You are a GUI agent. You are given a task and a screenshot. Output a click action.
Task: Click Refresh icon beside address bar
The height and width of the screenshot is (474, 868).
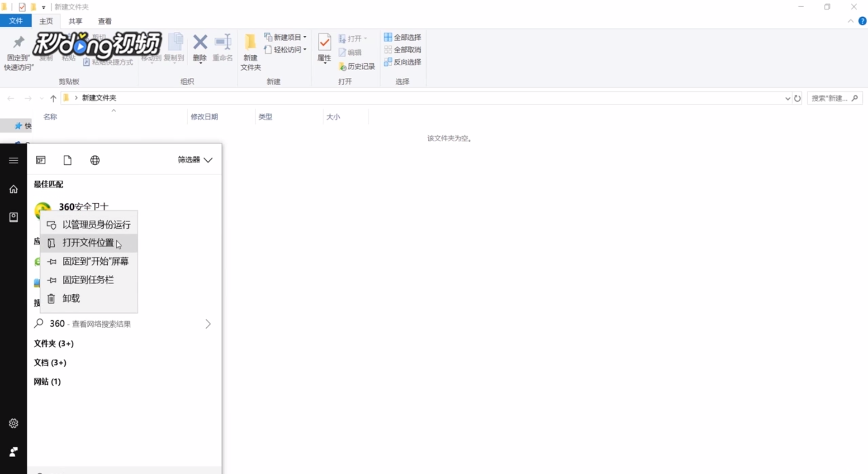pyautogui.click(x=797, y=98)
